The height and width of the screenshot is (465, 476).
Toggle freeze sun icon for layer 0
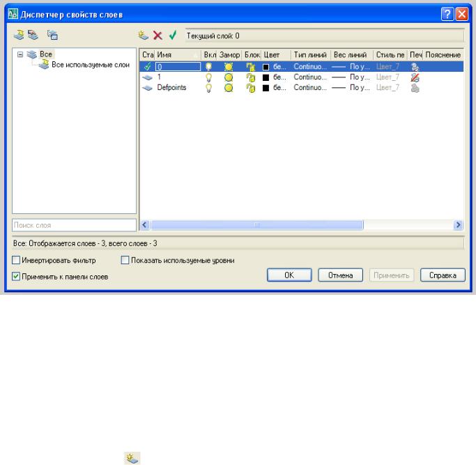point(229,67)
